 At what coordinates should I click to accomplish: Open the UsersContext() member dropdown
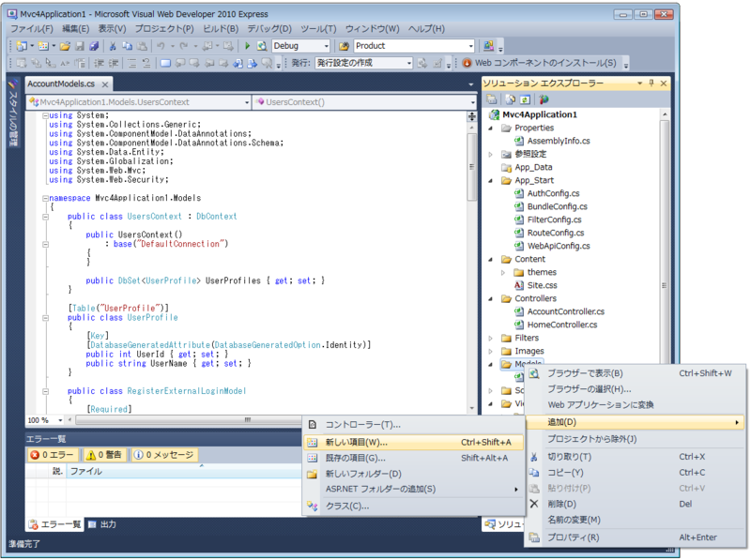[472, 102]
